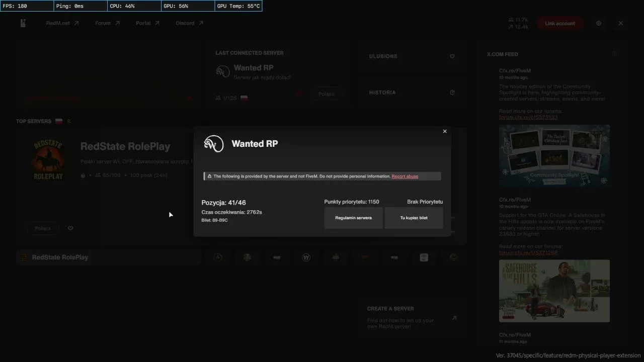644x362 pixels.
Task: Click the Bilet: 89-B9C text
Action: click(x=215, y=220)
